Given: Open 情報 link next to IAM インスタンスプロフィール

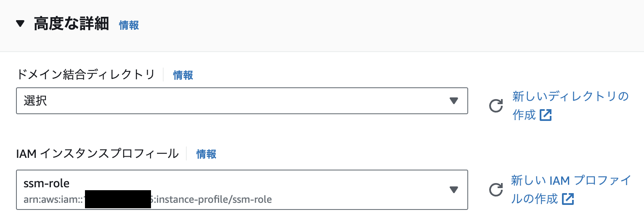Looking at the screenshot, I should click(x=206, y=154).
